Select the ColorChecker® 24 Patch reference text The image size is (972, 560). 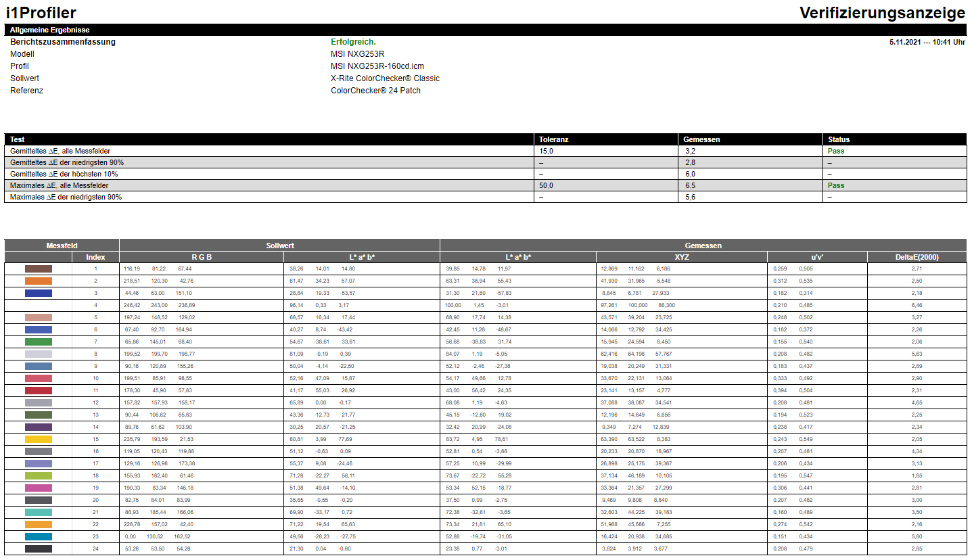375,91
